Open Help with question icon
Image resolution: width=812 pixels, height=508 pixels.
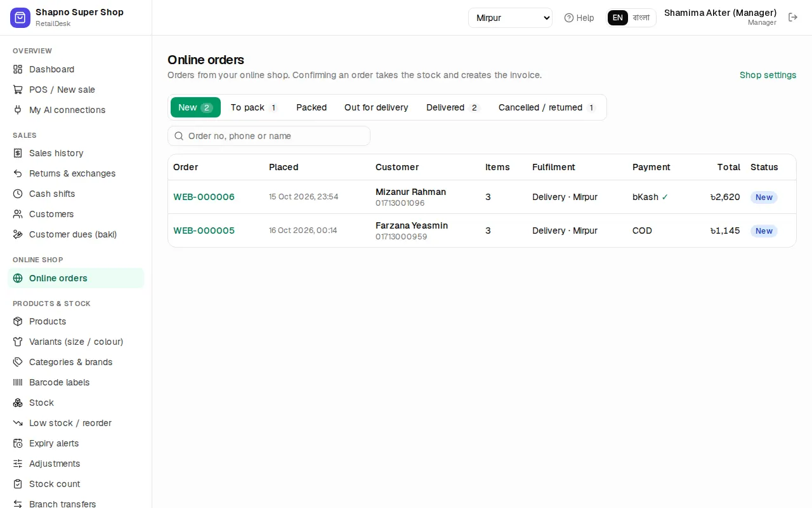(x=579, y=18)
